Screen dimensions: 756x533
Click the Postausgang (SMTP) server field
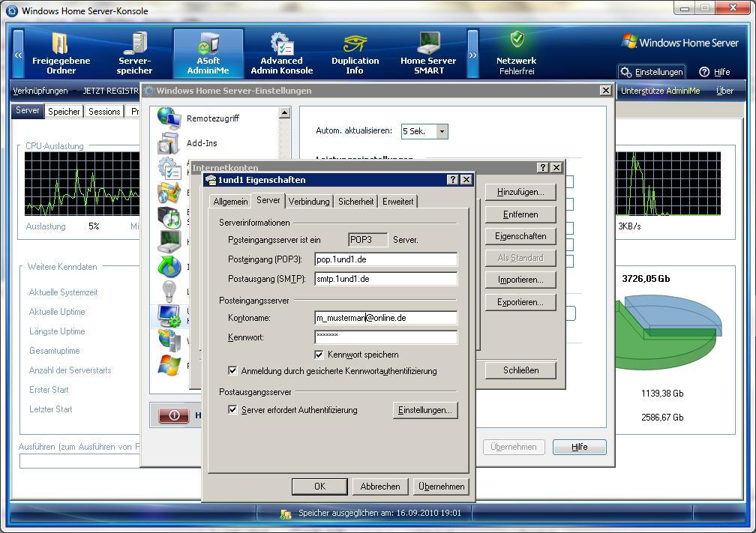pyautogui.click(x=385, y=279)
